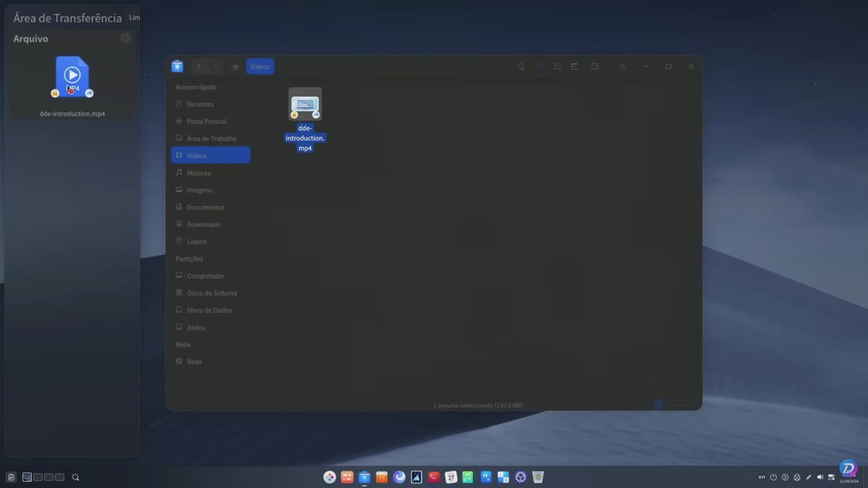
Task: Toggle the preview sidebar panel
Action: click(x=594, y=66)
